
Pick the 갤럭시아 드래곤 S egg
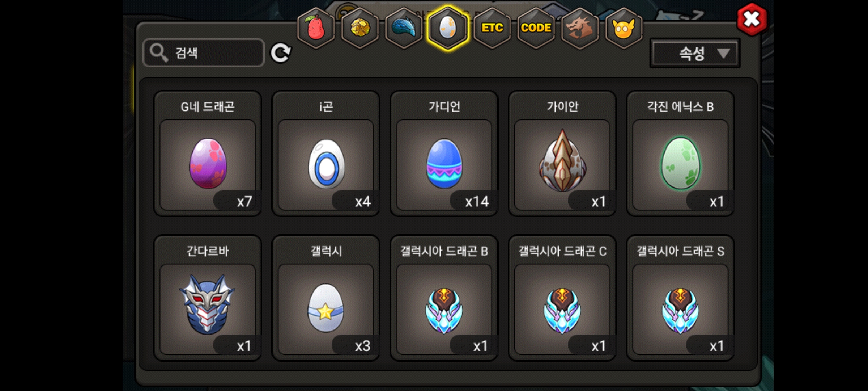point(680,298)
